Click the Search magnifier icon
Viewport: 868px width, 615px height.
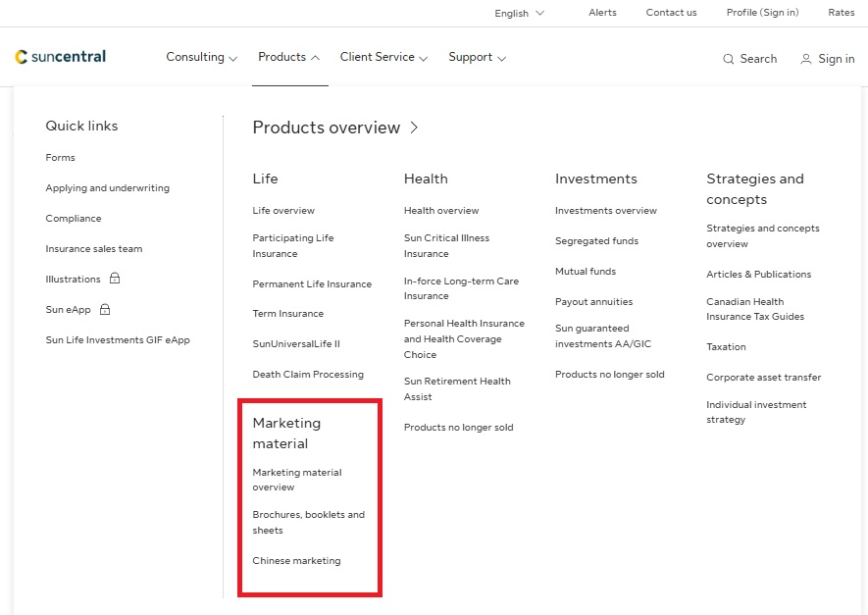[728, 59]
